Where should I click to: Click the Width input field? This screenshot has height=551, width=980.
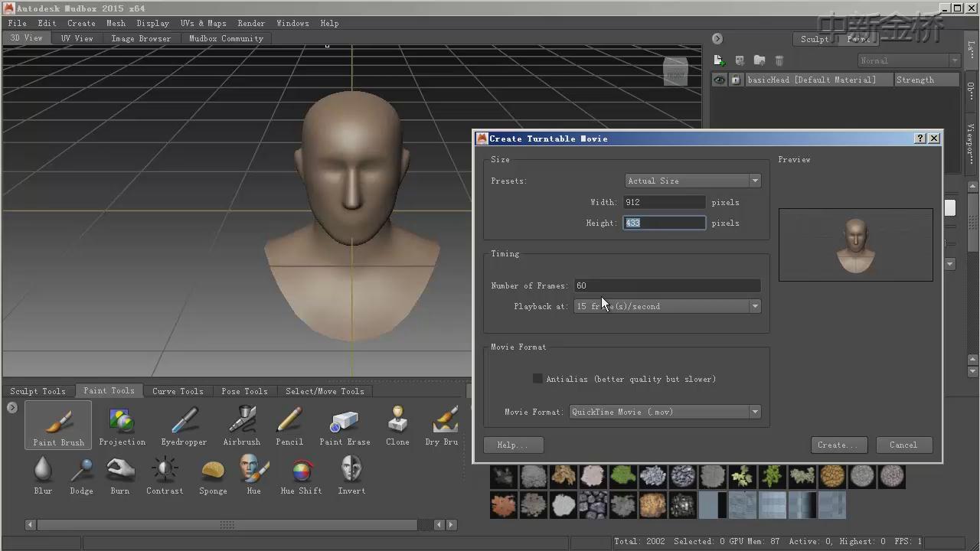tap(664, 202)
